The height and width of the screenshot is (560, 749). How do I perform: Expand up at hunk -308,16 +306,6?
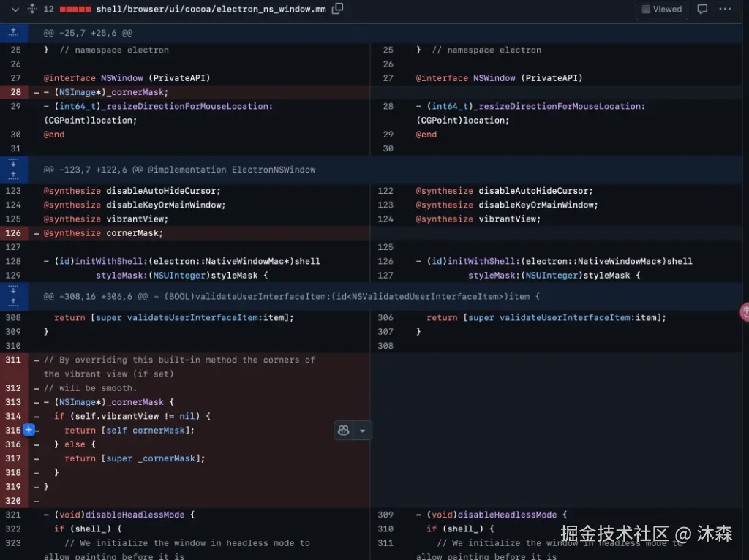[13, 303]
